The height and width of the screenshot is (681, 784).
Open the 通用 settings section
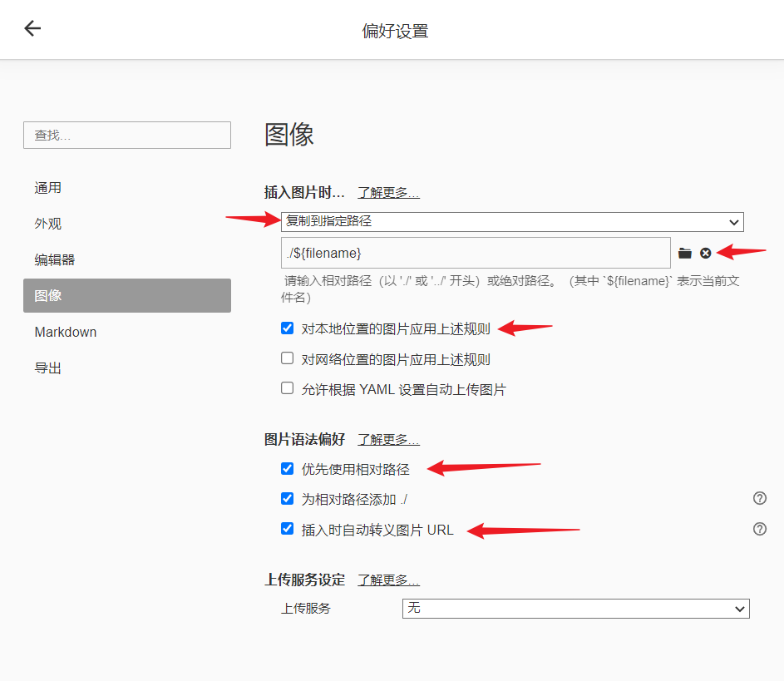[x=48, y=188]
